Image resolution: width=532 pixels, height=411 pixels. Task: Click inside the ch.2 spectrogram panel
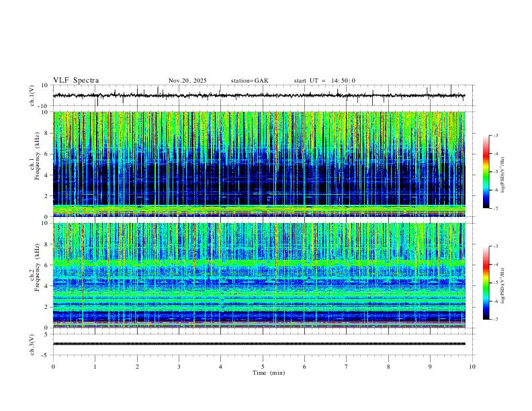click(259, 275)
